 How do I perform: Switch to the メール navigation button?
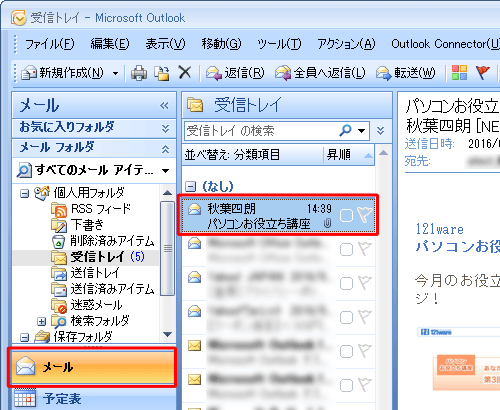[x=92, y=367]
